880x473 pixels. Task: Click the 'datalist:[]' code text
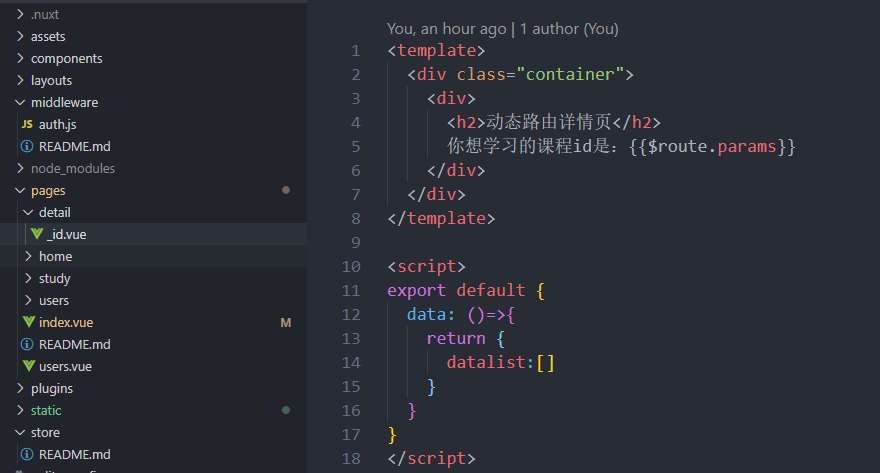click(x=501, y=362)
